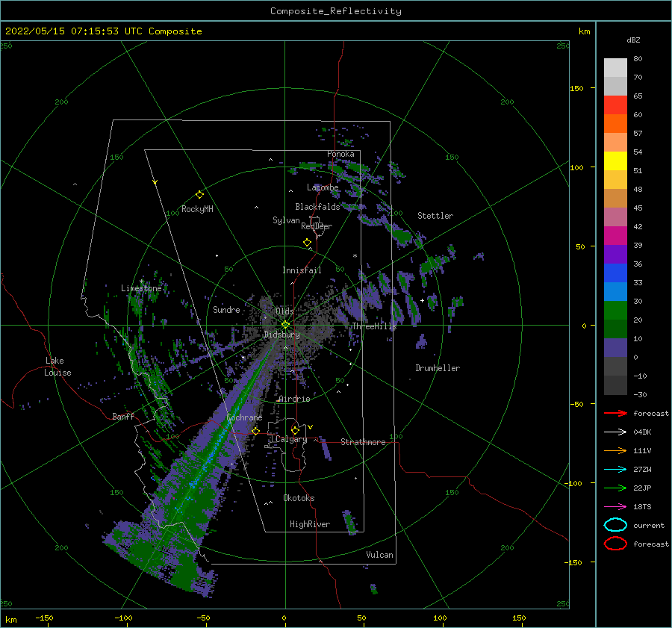Image resolution: width=672 pixels, height=628 pixels.
Task: Click the Composite_Reflectivity title
Action: (x=335, y=11)
